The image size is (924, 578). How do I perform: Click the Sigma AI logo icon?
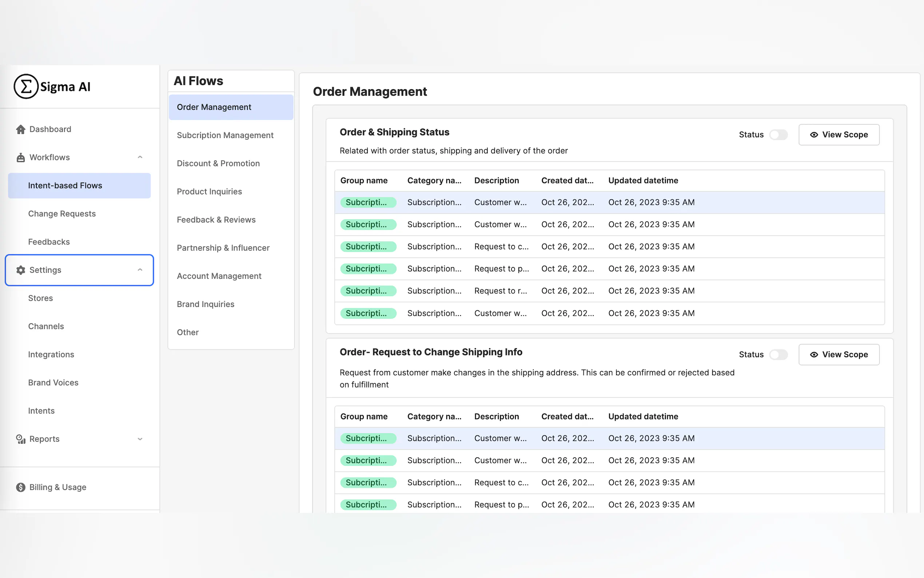[x=26, y=86]
